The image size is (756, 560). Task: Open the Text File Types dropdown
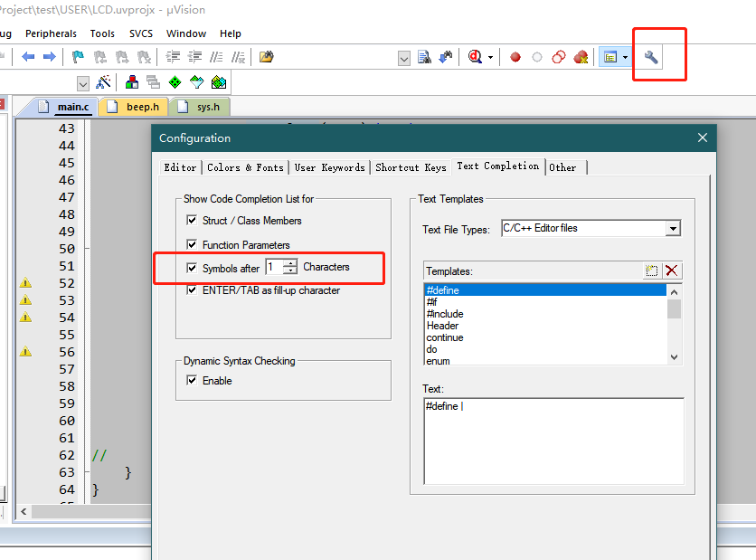click(x=673, y=228)
